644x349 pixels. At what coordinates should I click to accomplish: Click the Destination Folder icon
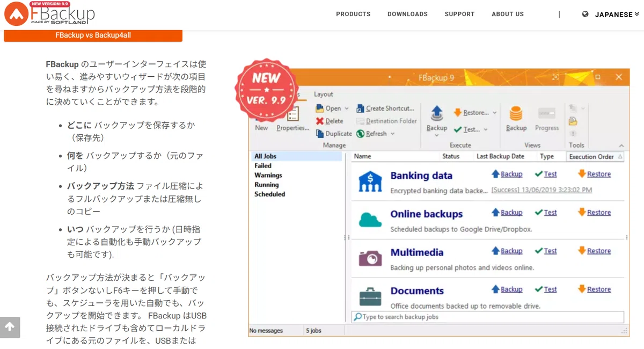click(x=360, y=121)
